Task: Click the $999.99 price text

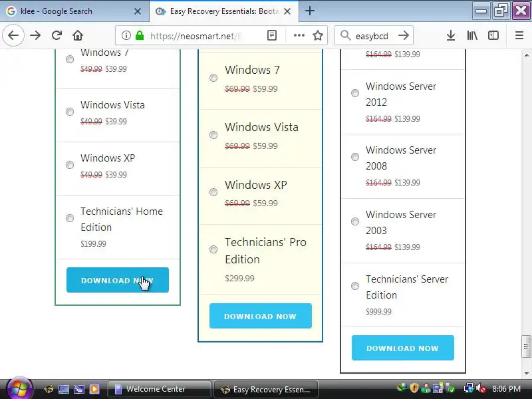Action: click(x=378, y=311)
